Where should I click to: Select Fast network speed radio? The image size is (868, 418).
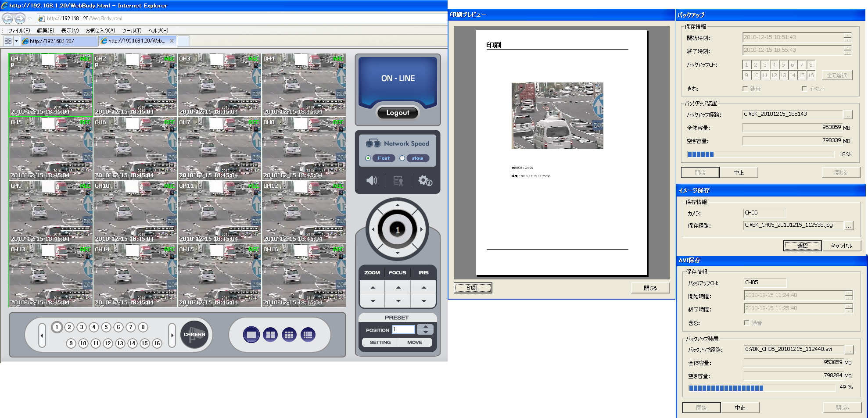pos(368,158)
